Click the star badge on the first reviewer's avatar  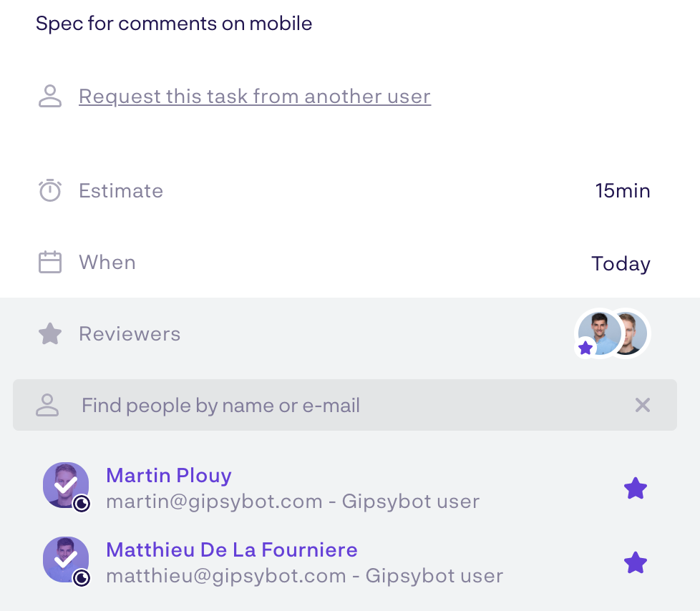pyautogui.click(x=585, y=348)
